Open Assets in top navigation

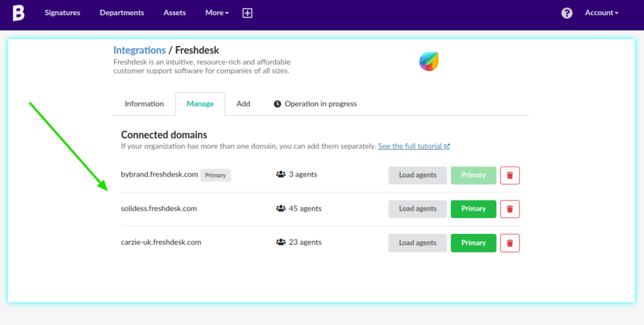(175, 13)
